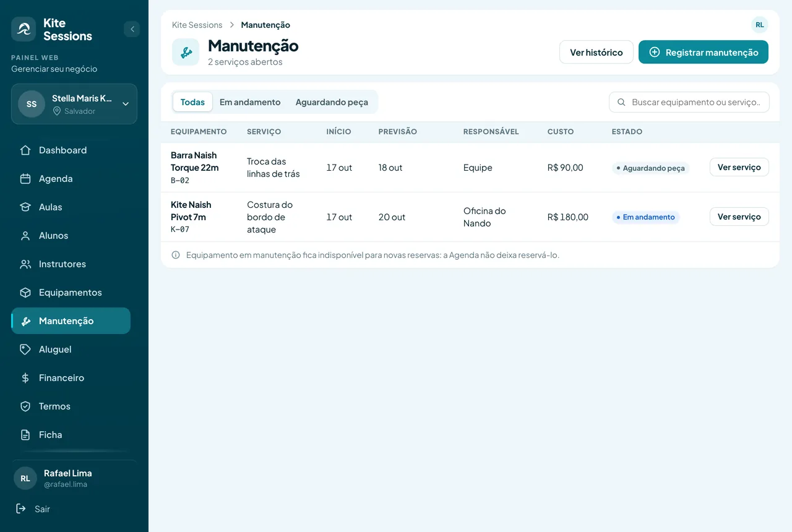Click the Oficina do Nando cell
Viewport: 792px width, 532px height.
click(x=484, y=217)
